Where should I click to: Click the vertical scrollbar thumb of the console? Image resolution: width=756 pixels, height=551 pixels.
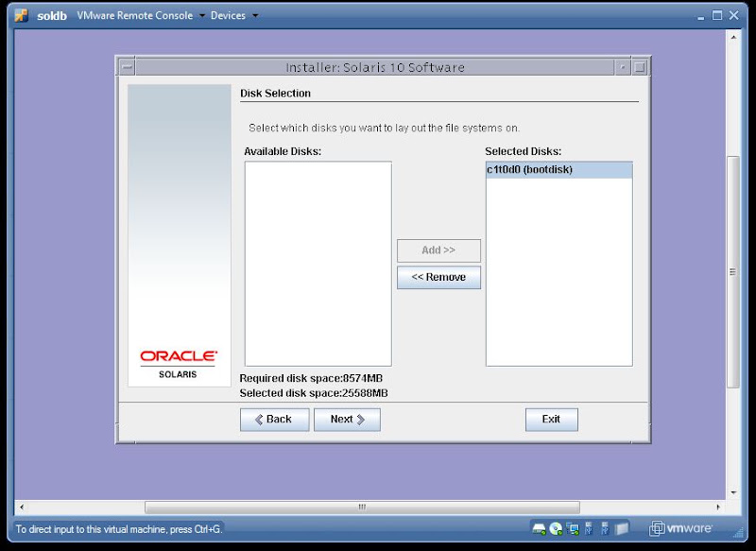tap(733, 272)
